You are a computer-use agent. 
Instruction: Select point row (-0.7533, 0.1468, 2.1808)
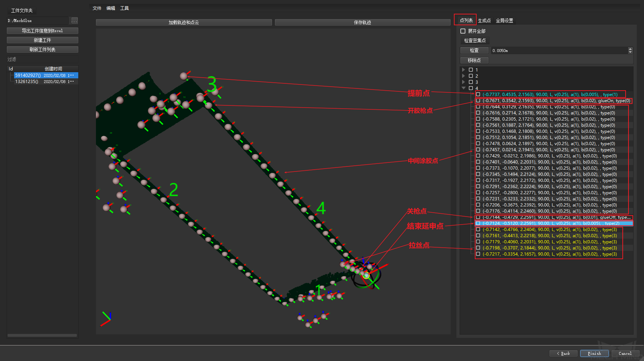tap(548, 131)
